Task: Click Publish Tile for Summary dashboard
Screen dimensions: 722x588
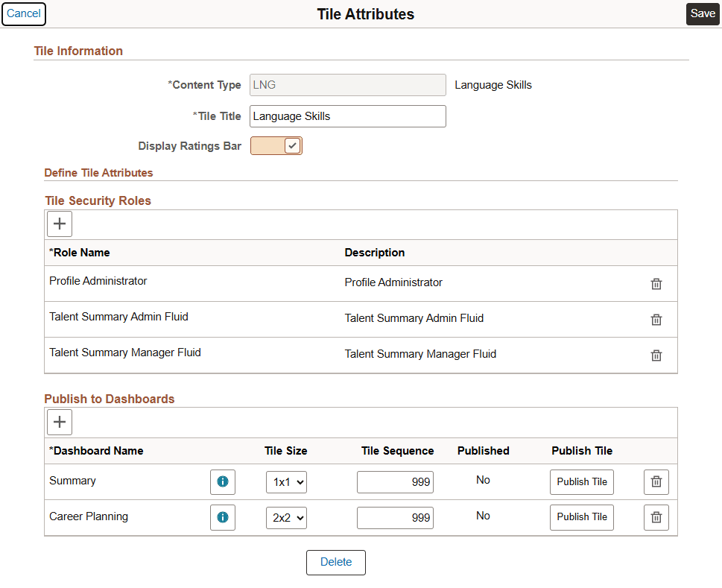Action: pyautogui.click(x=582, y=482)
